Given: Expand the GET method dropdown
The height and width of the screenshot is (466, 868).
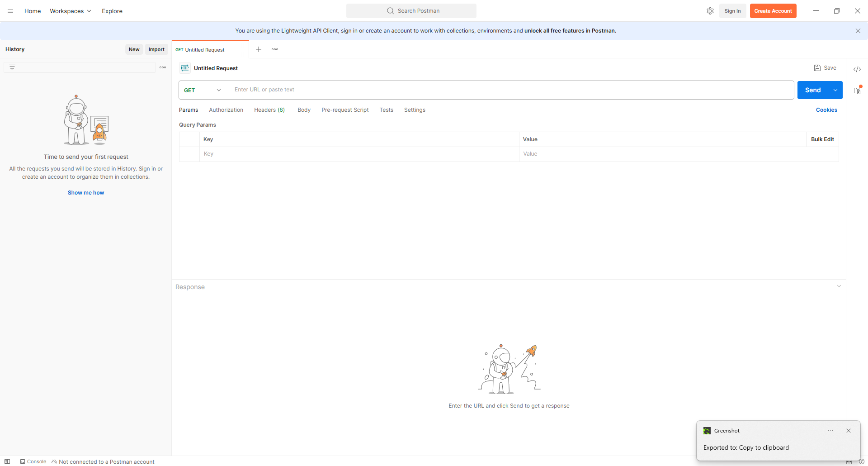Looking at the screenshot, I should tap(203, 90).
